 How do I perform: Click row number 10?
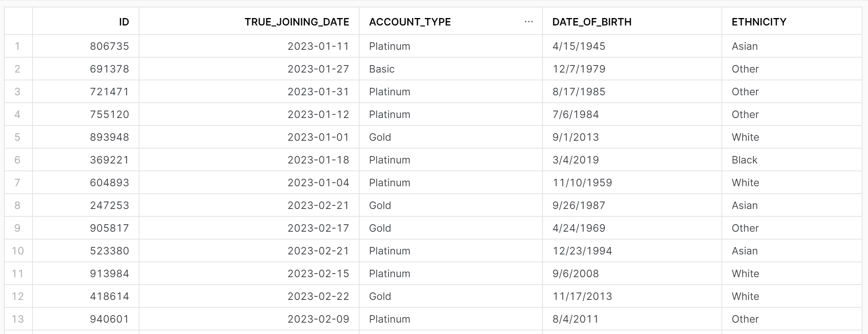pyautogui.click(x=18, y=251)
